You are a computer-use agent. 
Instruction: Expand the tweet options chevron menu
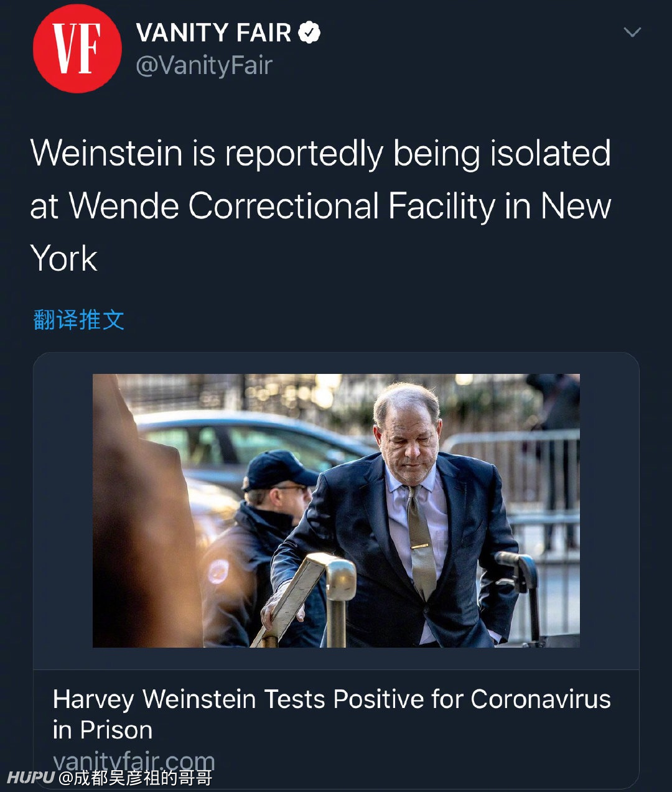click(632, 32)
